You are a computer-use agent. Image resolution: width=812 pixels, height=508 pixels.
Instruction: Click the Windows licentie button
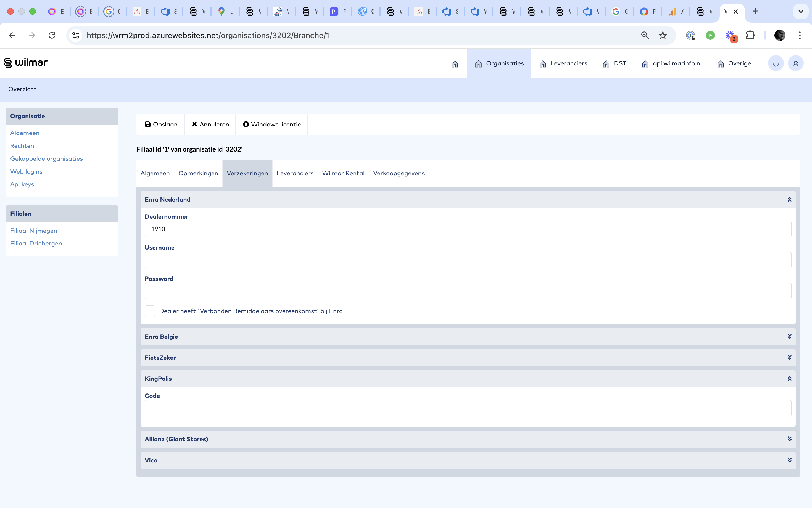(x=272, y=124)
